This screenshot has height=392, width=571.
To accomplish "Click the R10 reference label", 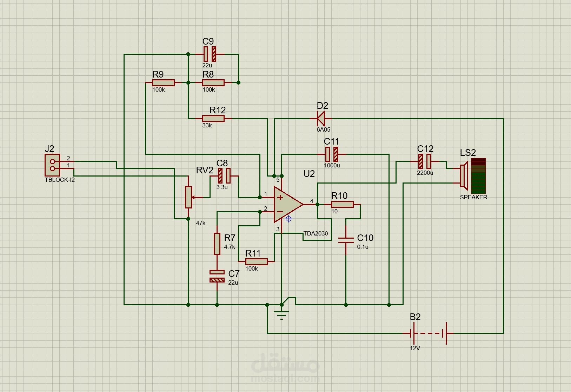I will (339, 196).
